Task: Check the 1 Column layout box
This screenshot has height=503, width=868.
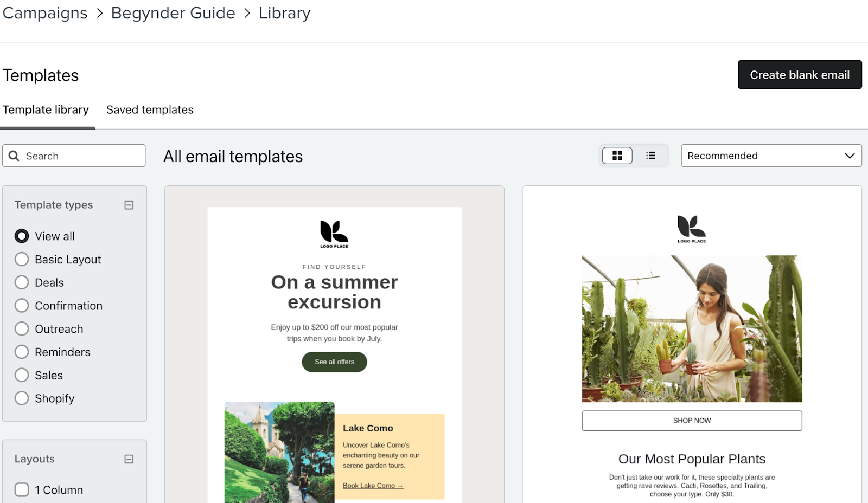Action: pyautogui.click(x=22, y=490)
